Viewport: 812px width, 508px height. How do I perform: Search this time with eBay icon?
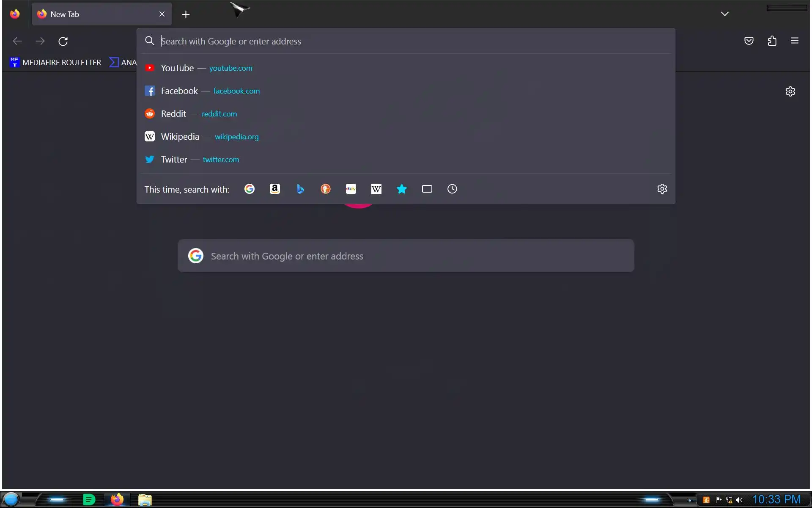pyautogui.click(x=351, y=189)
